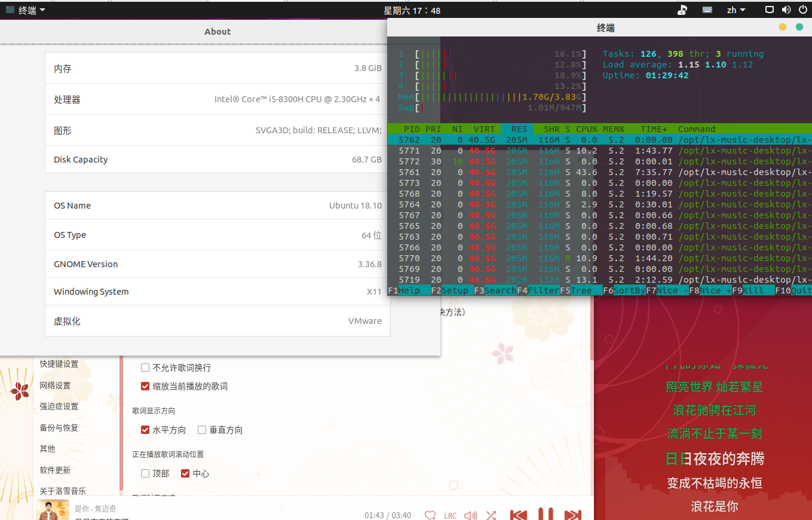Click the heart favorite icon in player bar
This screenshot has width=812, height=520.
click(x=430, y=515)
